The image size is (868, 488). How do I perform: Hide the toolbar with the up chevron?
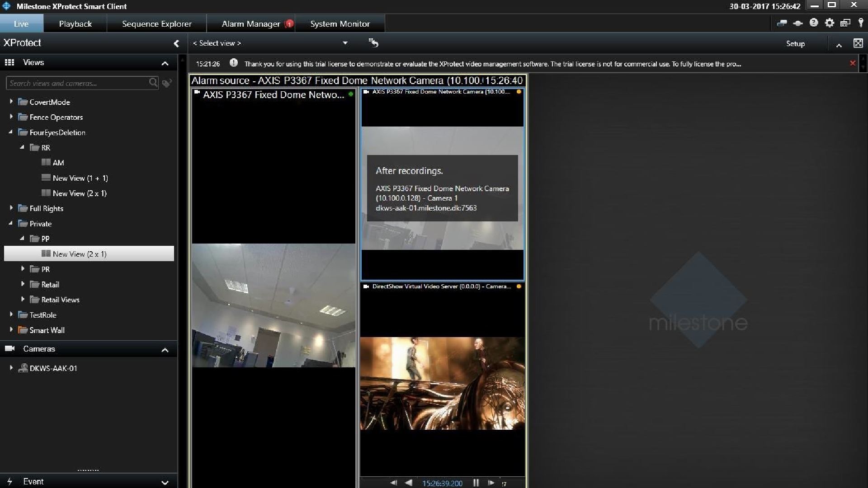839,45
